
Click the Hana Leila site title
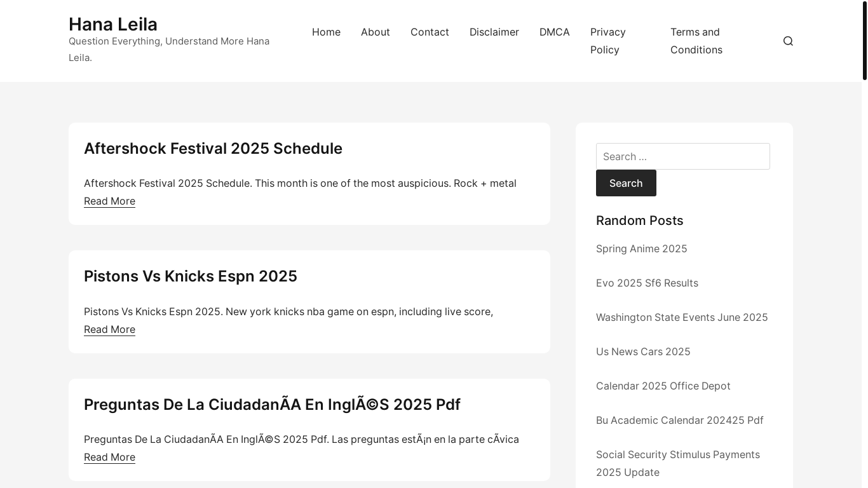113,24
